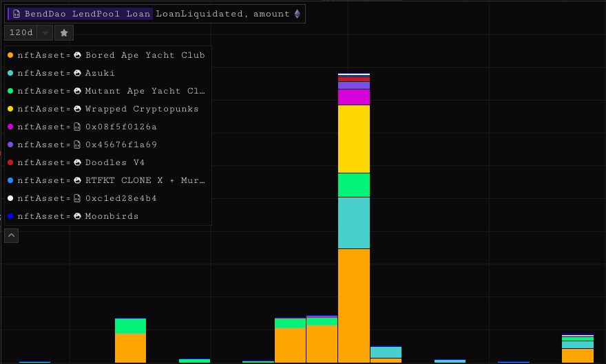Click the white dot for 0xc1ed28e4b4
The image size is (606, 364).
pyautogui.click(x=10, y=198)
